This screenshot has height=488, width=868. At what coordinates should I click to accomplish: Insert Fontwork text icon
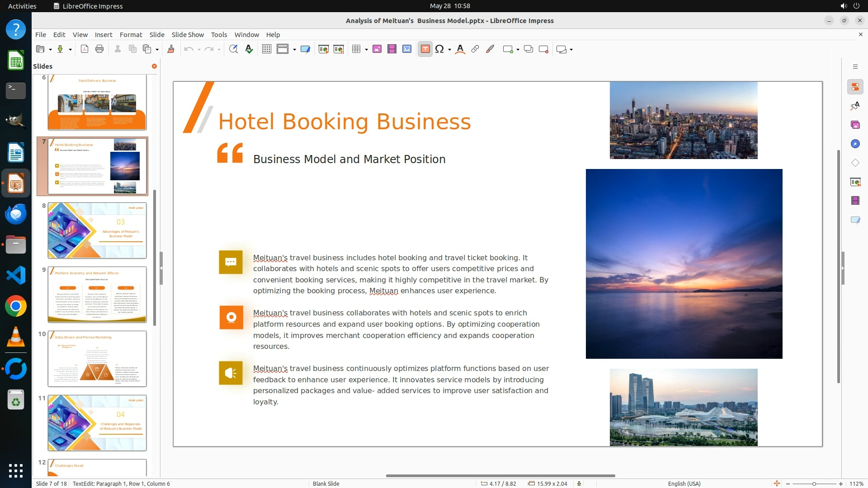[x=460, y=49]
